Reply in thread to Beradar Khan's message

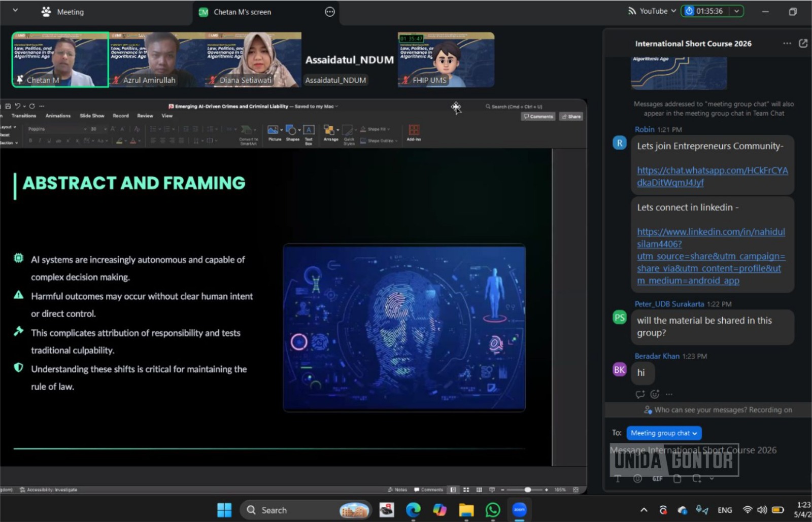[640, 394]
